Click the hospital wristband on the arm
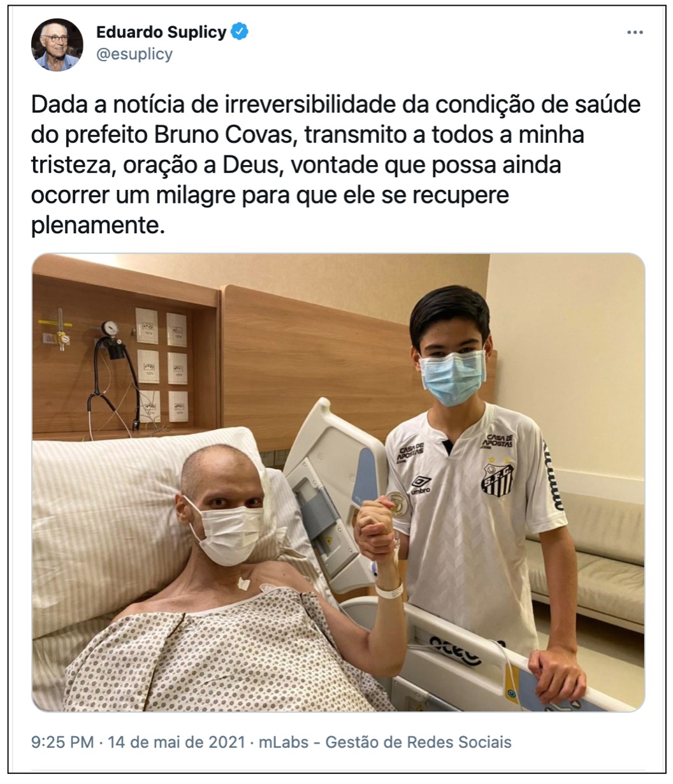The width and height of the screenshot is (673, 784). point(389,590)
